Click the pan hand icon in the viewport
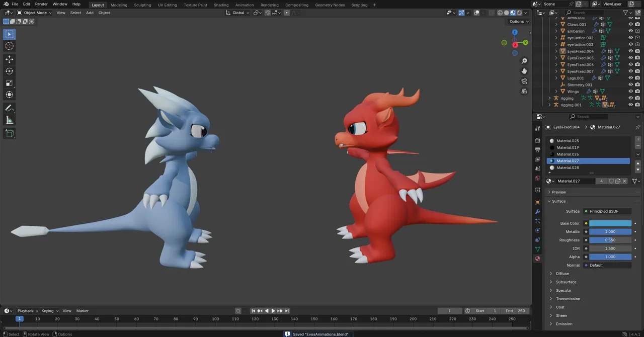This screenshot has height=337, width=644. pos(524,71)
